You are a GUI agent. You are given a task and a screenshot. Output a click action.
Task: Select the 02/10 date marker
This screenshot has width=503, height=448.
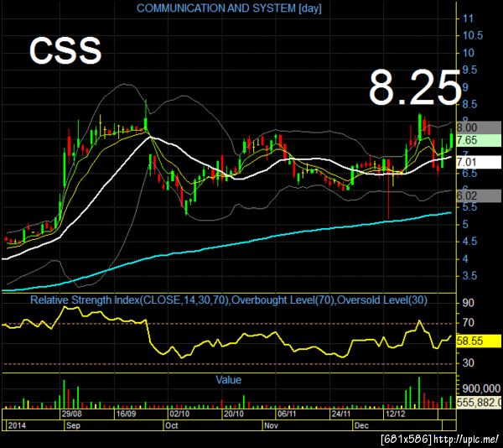click(179, 414)
